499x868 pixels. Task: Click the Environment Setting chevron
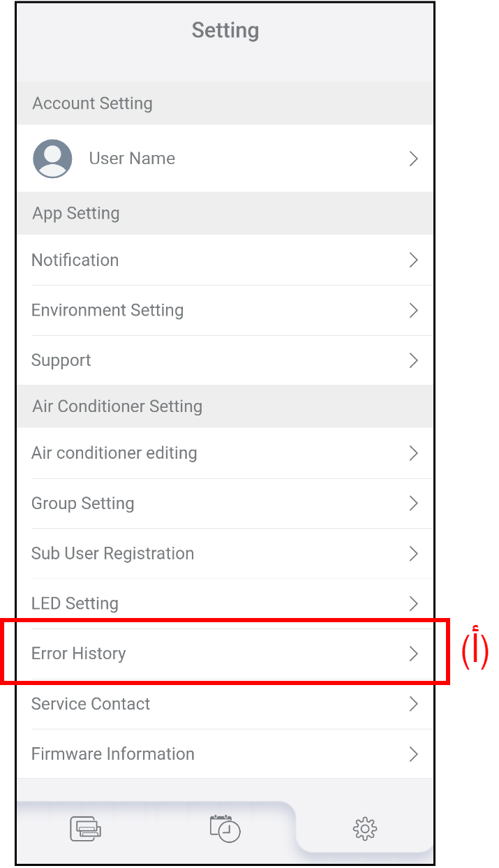[413, 310]
